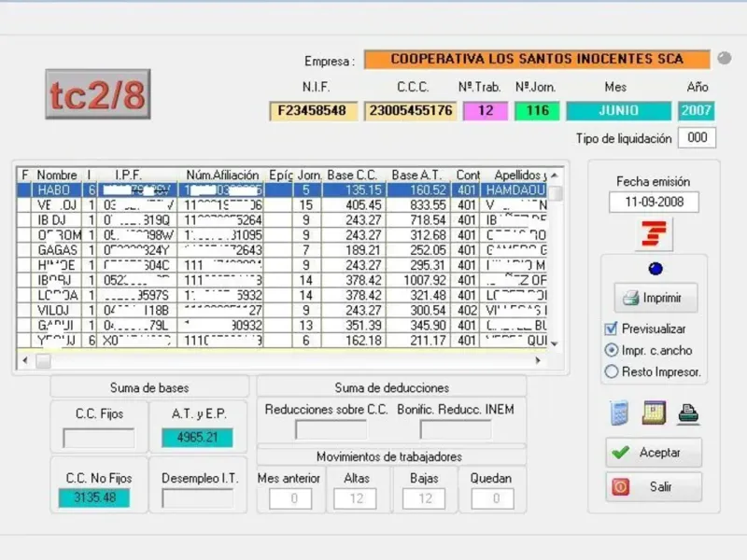The width and height of the screenshot is (747, 560).
Task: Select the VILOJ row
Action: (x=282, y=311)
